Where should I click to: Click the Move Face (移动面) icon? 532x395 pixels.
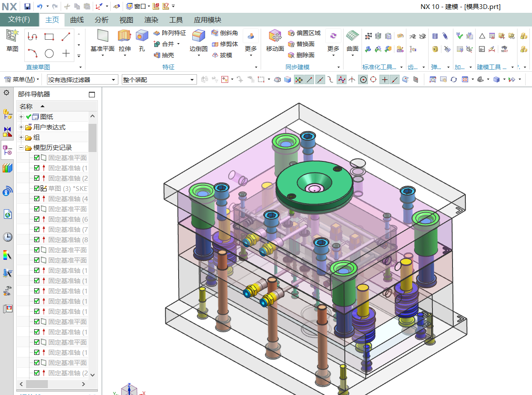click(x=275, y=36)
